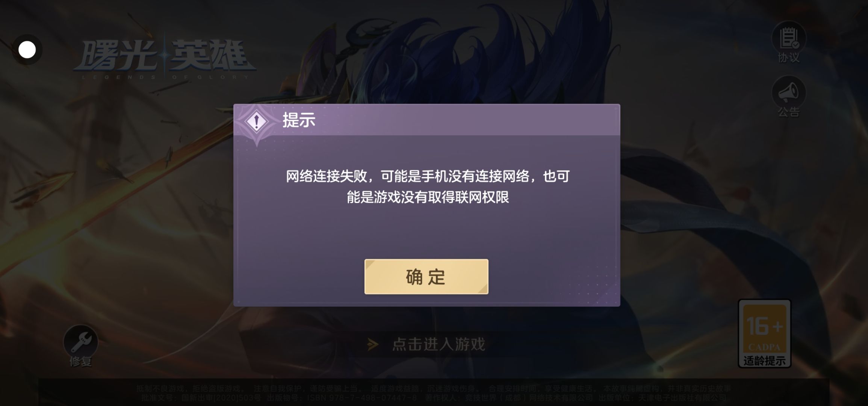Click the 适龄提示 label
The height and width of the screenshot is (406, 868).
765,361
